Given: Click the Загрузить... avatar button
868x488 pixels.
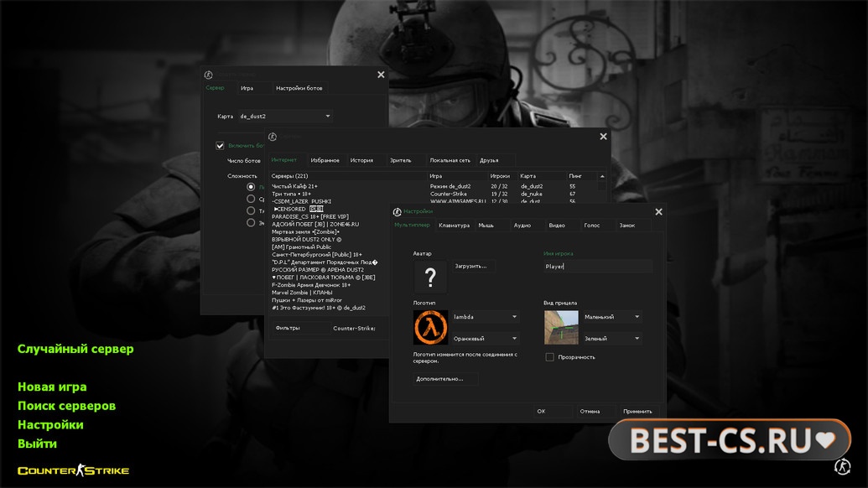Looking at the screenshot, I should (x=473, y=266).
